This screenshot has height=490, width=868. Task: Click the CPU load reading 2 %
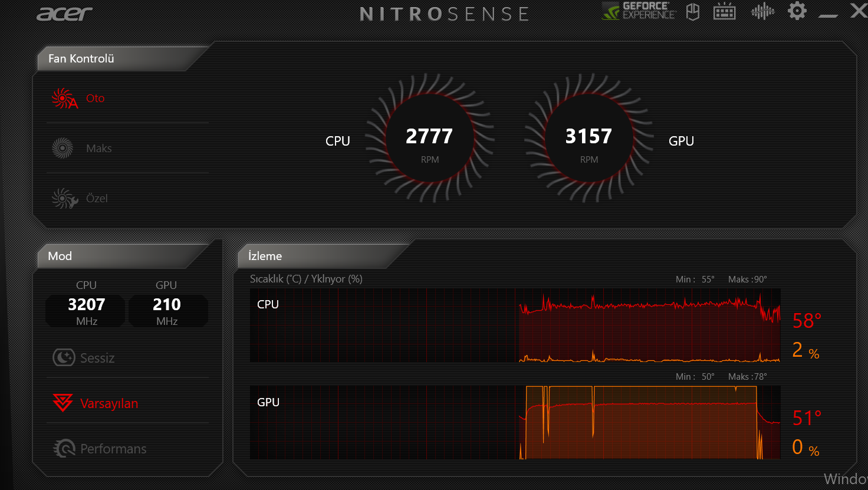click(x=805, y=351)
